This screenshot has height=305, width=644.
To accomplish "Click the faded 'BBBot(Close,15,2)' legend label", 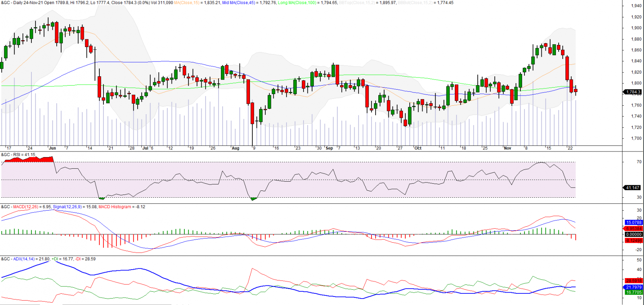I will (415, 3).
